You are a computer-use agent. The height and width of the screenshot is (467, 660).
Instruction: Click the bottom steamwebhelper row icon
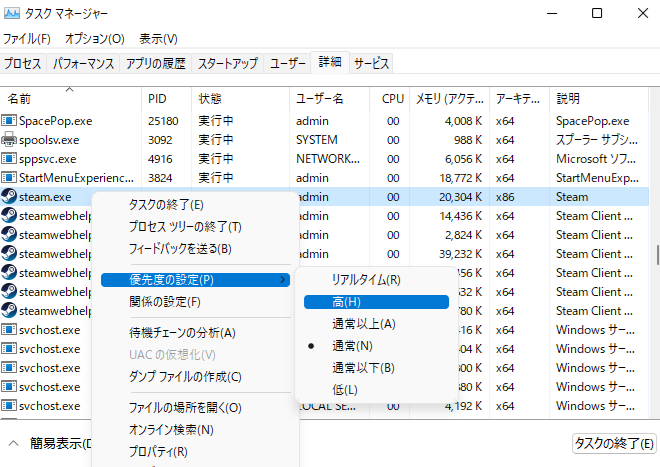[x=9, y=311]
